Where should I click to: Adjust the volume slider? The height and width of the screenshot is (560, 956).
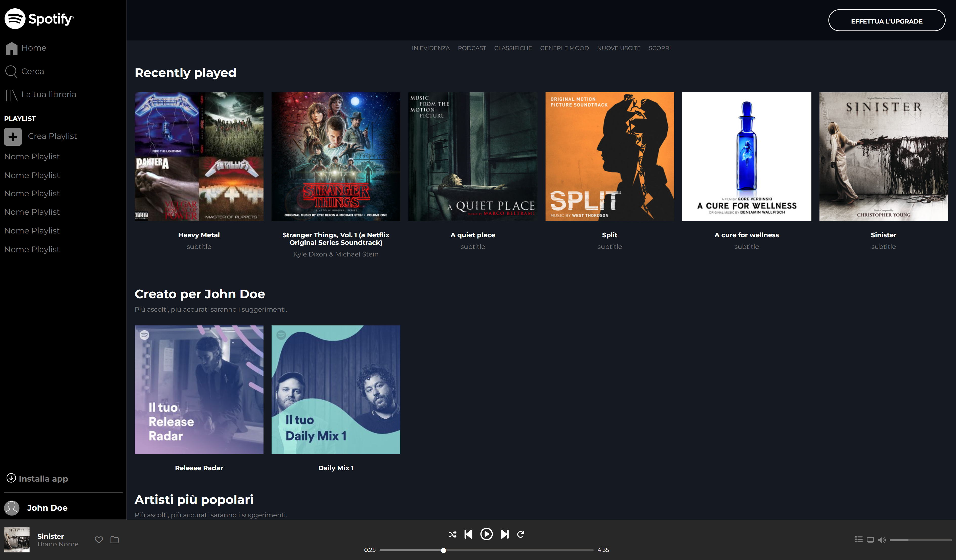point(921,540)
